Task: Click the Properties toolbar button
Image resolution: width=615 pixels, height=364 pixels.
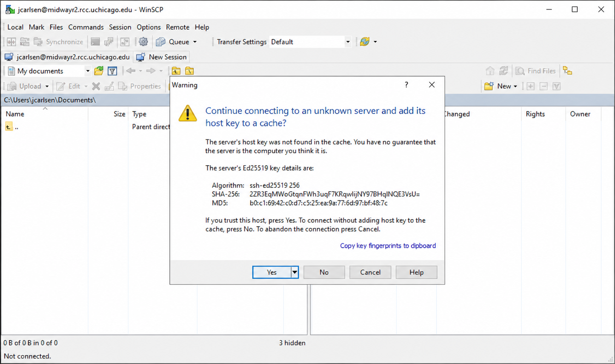Action: [x=140, y=86]
